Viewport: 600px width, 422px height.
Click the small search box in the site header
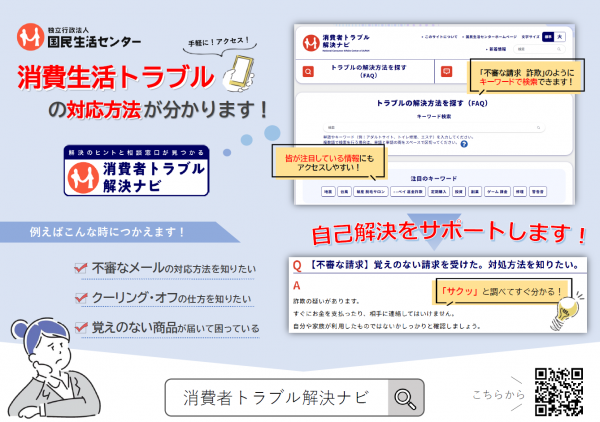(539, 49)
